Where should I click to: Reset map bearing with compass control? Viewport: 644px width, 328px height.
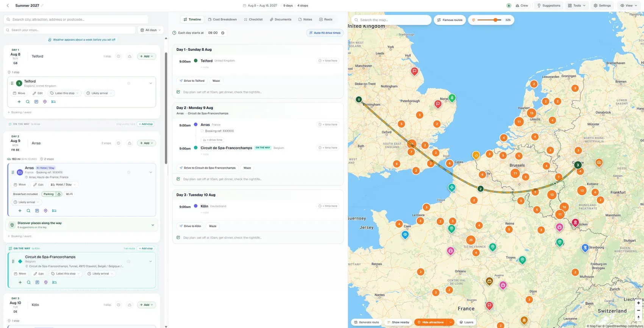638,317
